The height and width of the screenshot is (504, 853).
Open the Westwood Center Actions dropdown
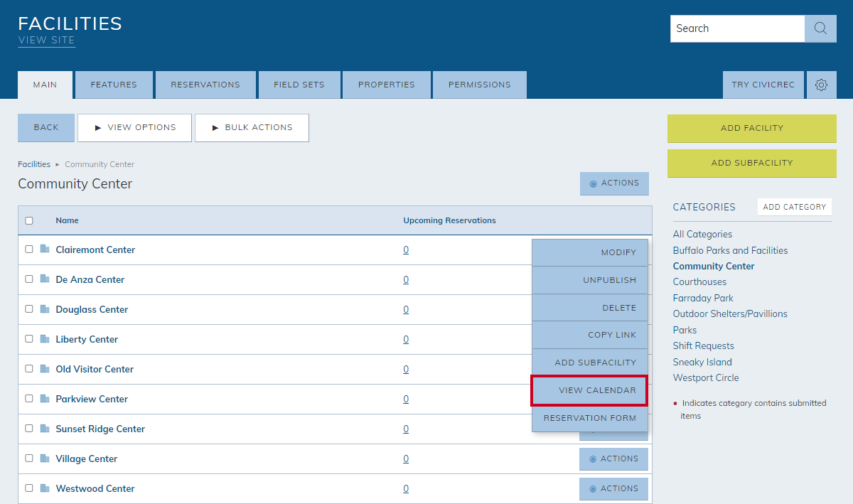coord(613,489)
